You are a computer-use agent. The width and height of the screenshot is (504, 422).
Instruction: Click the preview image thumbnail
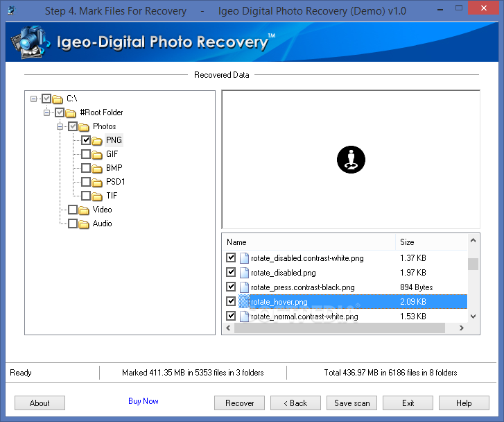coord(351,160)
